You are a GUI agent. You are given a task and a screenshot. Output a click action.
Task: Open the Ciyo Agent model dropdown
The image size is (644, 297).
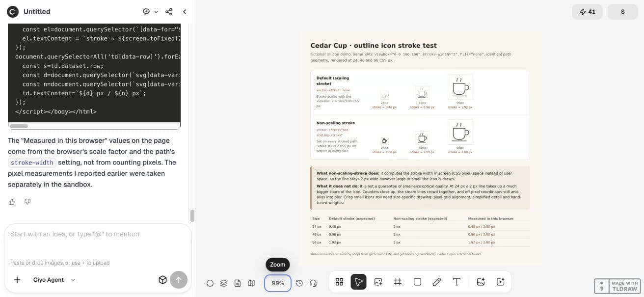pos(54,280)
